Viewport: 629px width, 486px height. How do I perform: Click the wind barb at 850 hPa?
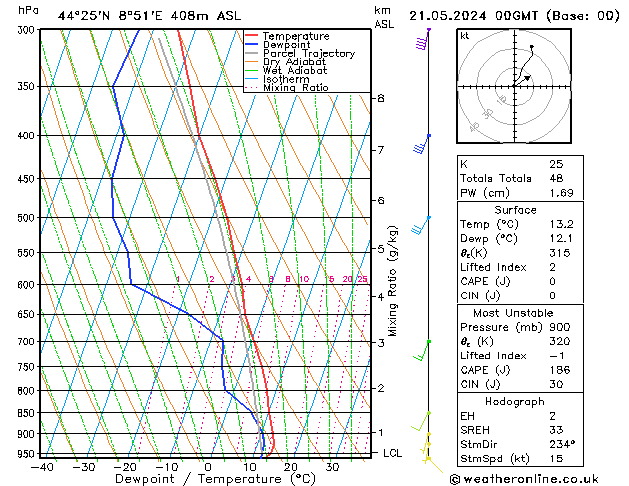[x=421, y=421]
